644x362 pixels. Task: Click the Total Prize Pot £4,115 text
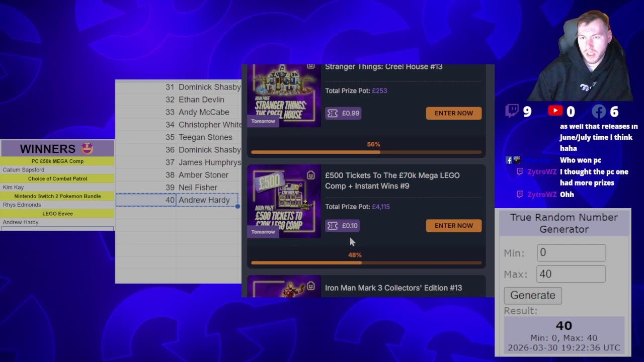point(358,207)
